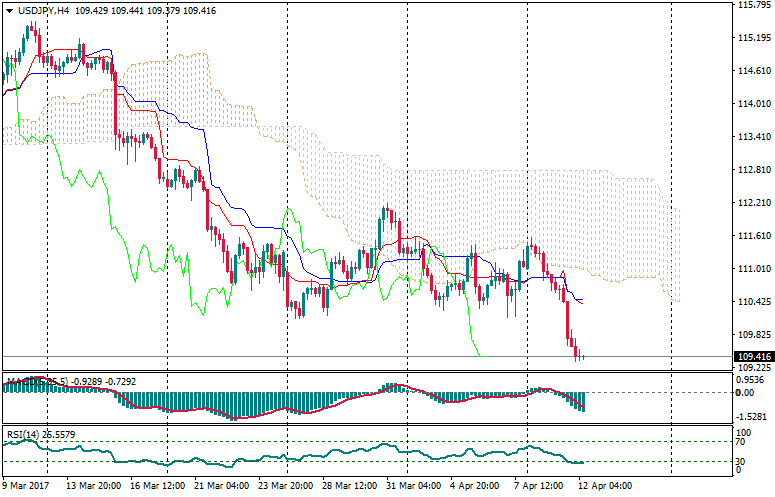This screenshot has width=775, height=497.
Task: Select the highlighted 109.416 current price tag
Action: pyautogui.click(x=755, y=357)
